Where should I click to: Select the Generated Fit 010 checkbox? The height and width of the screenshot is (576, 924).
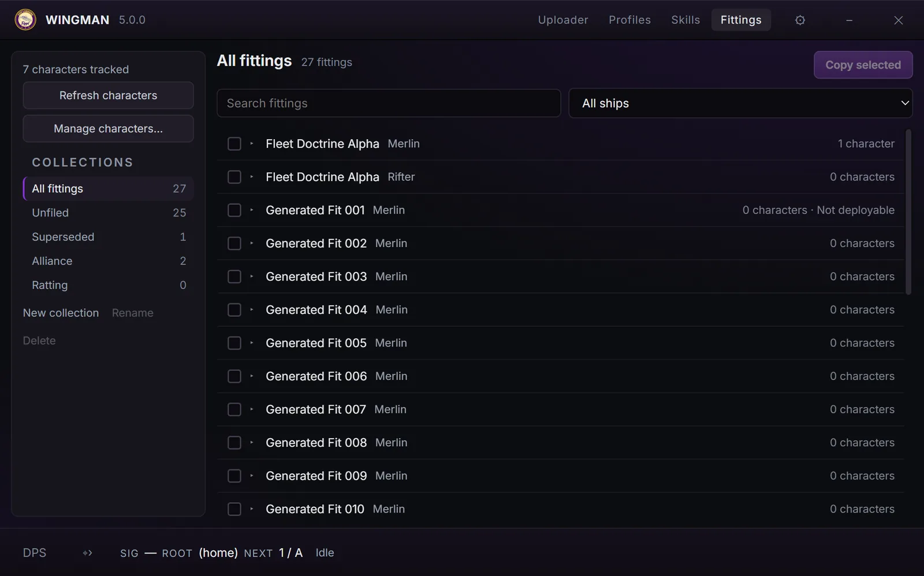(x=234, y=509)
